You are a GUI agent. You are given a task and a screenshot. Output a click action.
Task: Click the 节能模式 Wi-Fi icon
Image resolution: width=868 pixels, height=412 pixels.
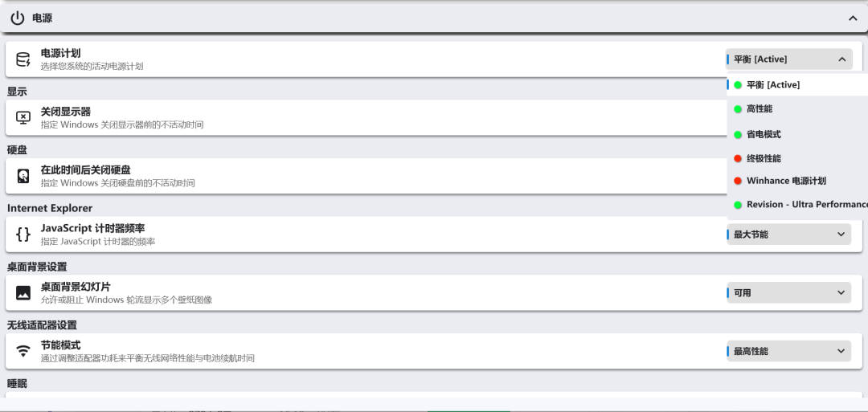pos(23,351)
